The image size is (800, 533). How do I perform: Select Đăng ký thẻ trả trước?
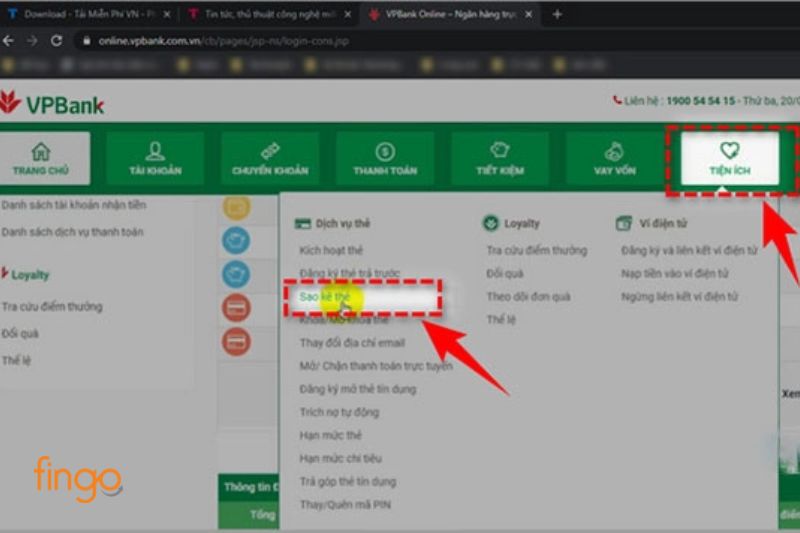(x=349, y=273)
